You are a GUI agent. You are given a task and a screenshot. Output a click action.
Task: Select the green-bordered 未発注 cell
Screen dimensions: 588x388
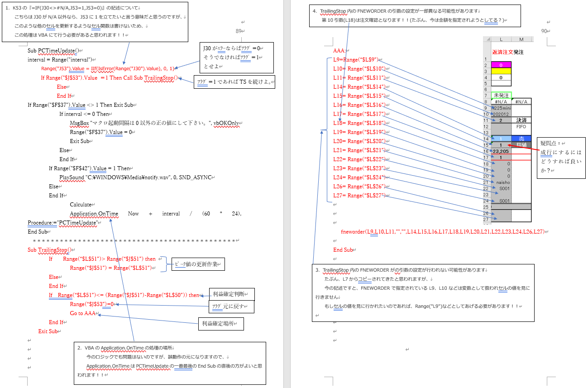(501, 96)
